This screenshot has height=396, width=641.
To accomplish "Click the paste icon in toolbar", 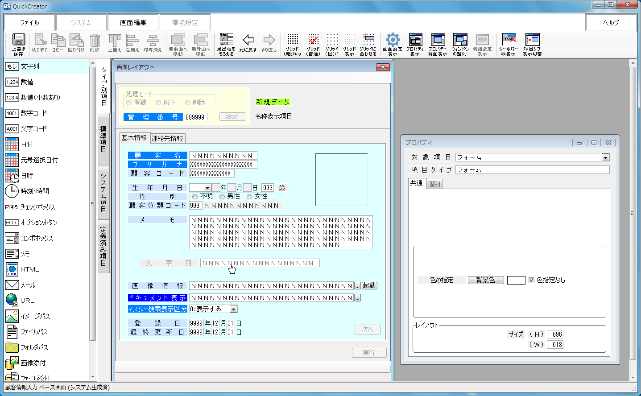I will (76, 43).
